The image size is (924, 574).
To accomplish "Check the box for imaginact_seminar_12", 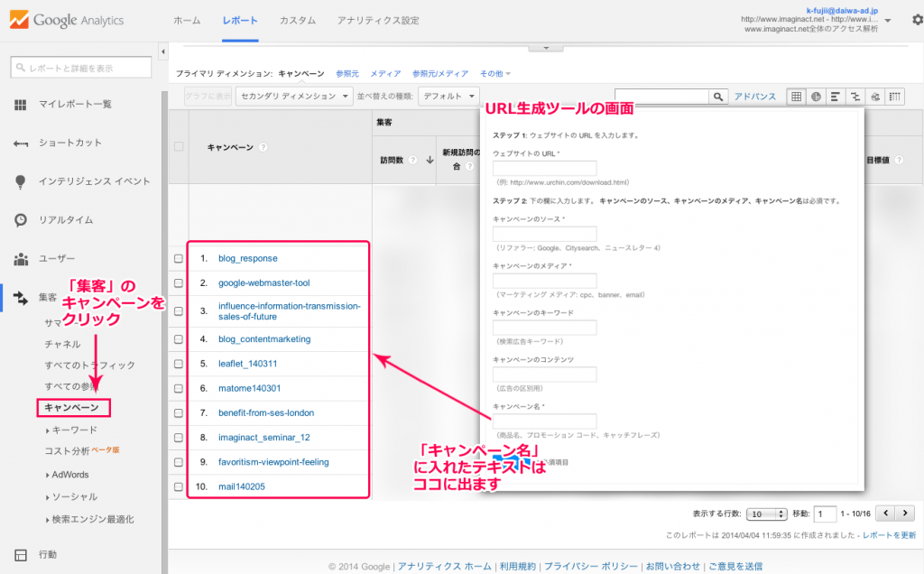I will 179,438.
